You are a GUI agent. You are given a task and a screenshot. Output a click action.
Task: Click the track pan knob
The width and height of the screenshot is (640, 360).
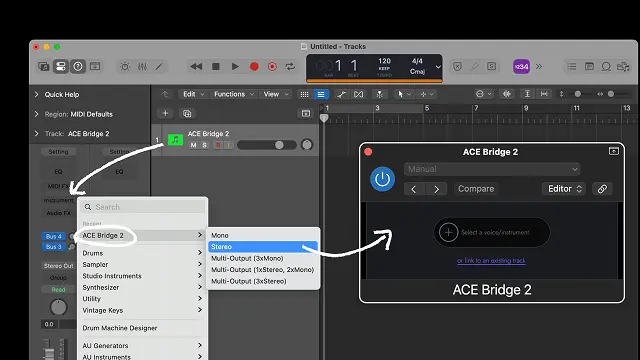pyautogui.click(x=307, y=144)
